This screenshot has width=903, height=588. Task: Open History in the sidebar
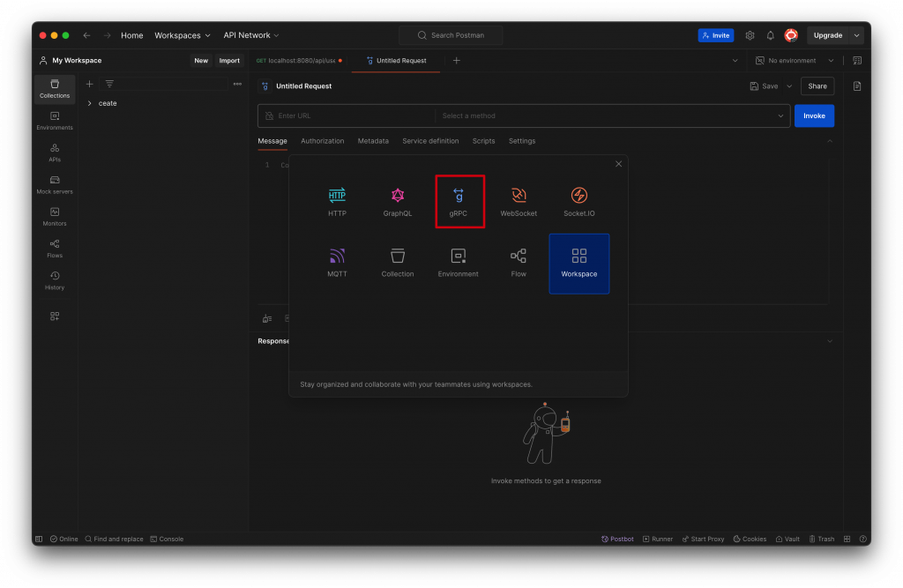(55, 281)
